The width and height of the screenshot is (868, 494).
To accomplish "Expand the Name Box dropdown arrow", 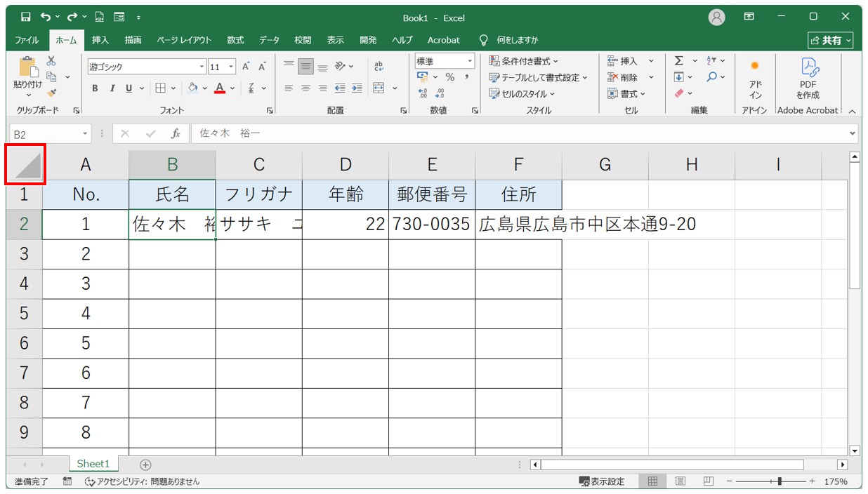I will pos(86,133).
